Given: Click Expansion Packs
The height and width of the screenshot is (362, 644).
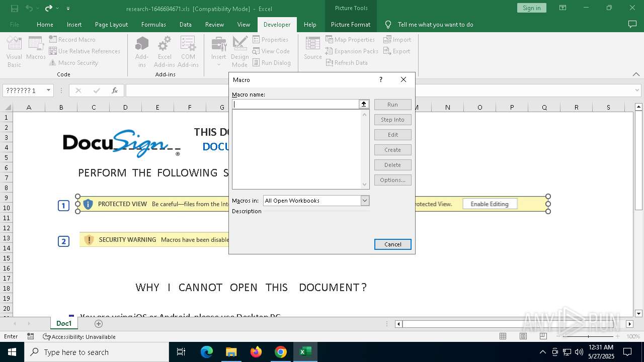Looking at the screenshot, I should [352, 51].
